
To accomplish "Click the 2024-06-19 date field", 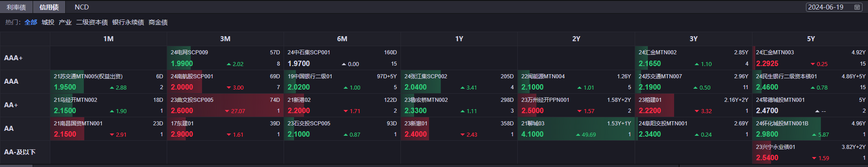I will point(834,7).
